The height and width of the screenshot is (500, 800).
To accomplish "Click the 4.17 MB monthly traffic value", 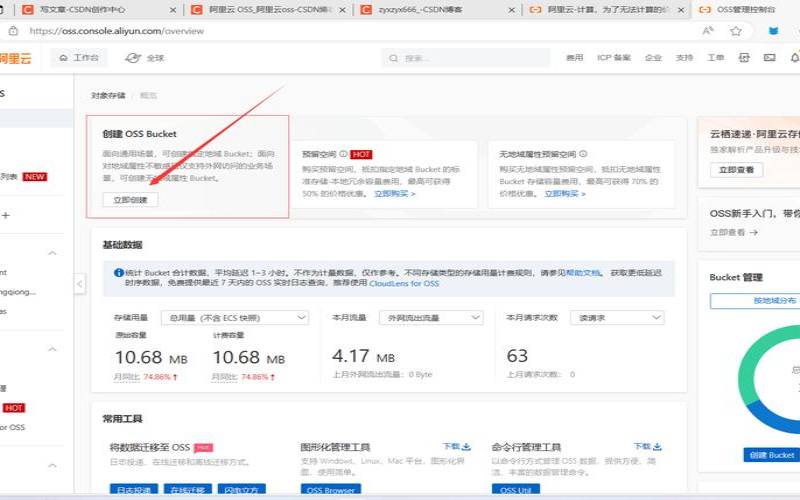I will [x=363, y=356].
